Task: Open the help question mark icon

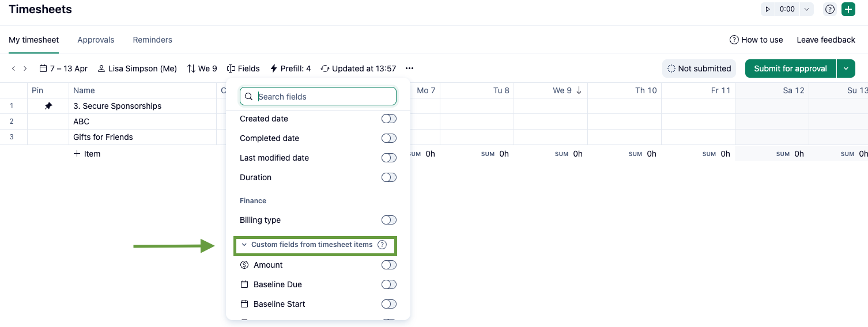Action: 830,9
